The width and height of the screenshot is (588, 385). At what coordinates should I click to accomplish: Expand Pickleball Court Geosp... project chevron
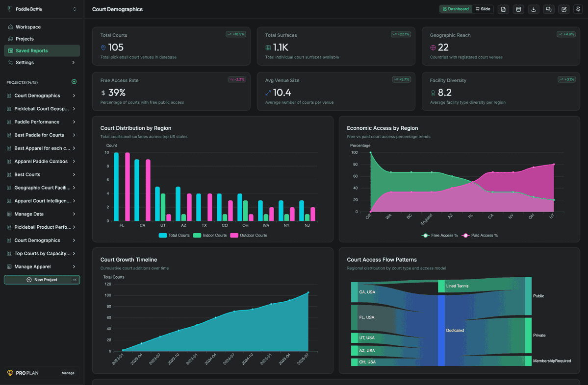(x=74, y=109)
